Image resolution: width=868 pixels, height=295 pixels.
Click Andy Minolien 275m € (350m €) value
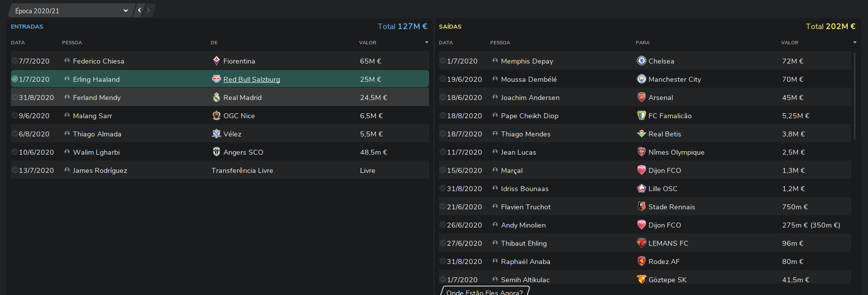pyautogui.click(x=811, y=225)
